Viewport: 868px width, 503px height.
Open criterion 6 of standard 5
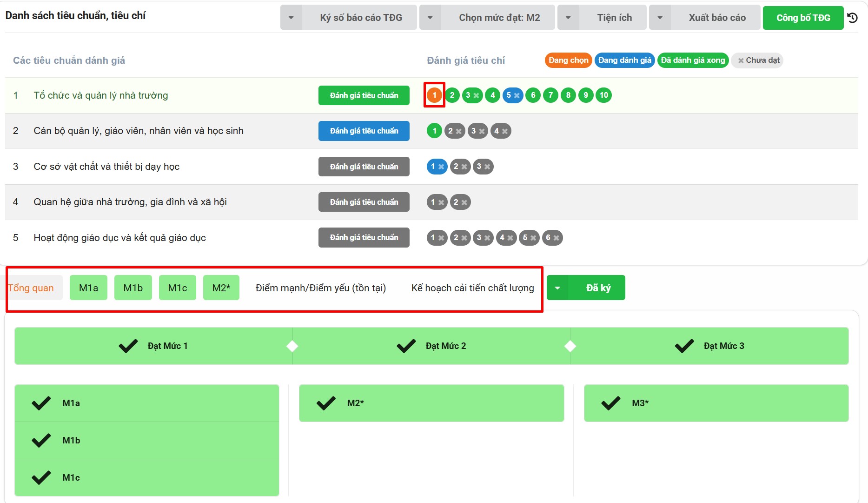[x=552, y=238]
